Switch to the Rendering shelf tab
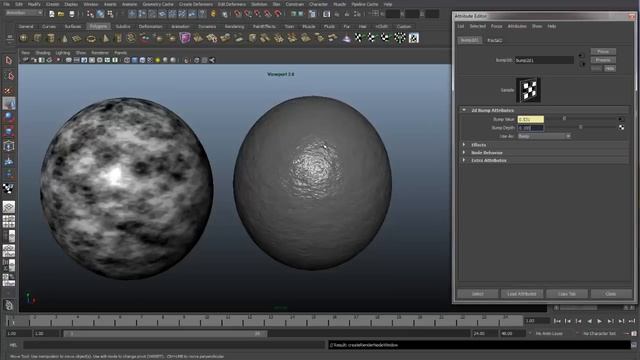This screenshot has height=360, width=640. point(234,26)
